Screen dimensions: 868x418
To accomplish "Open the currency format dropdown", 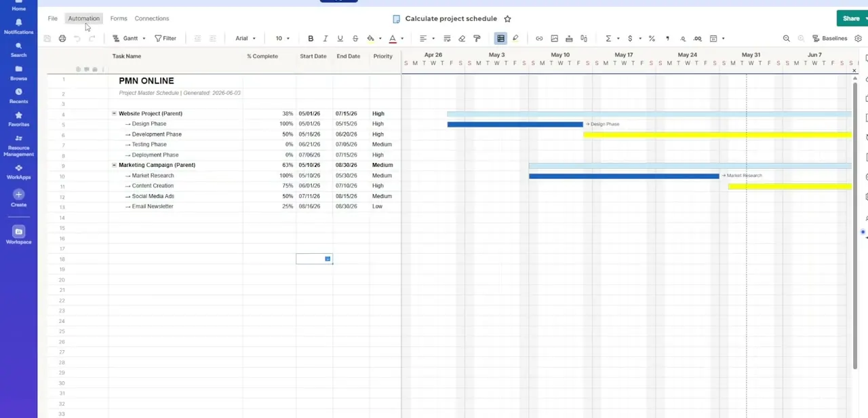I will pyautogui.click(x=633, y=39).
